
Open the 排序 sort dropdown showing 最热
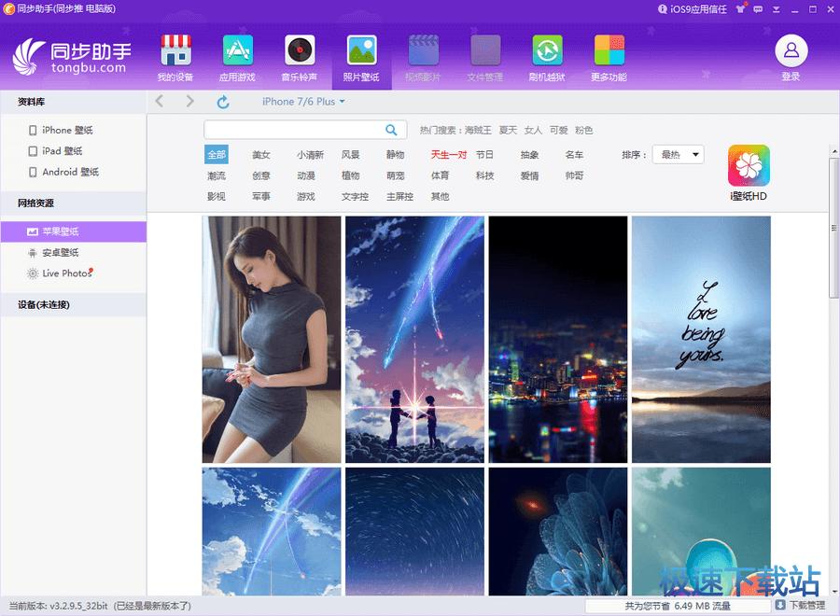(x=678, y=155)
